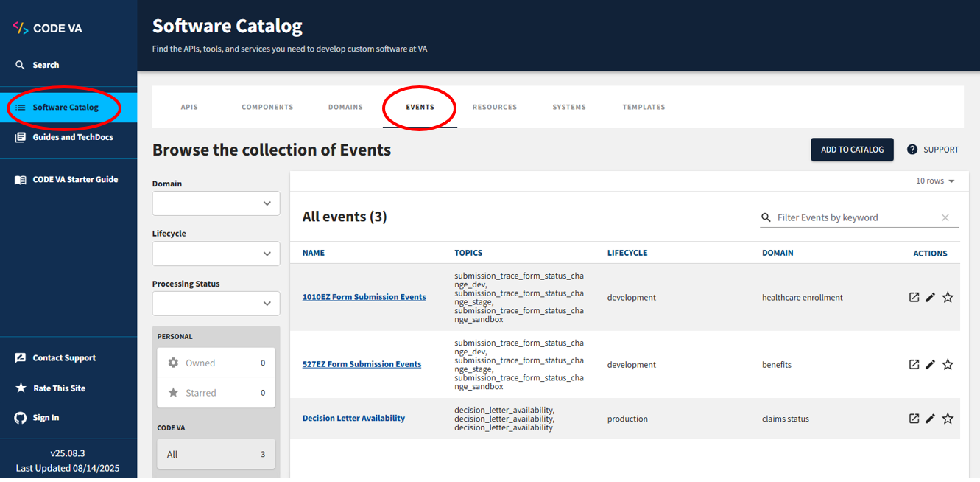The height and width of the screenshot is (482, 980).
Task: Click the Sign In label
Action: [x=46, y=418]
